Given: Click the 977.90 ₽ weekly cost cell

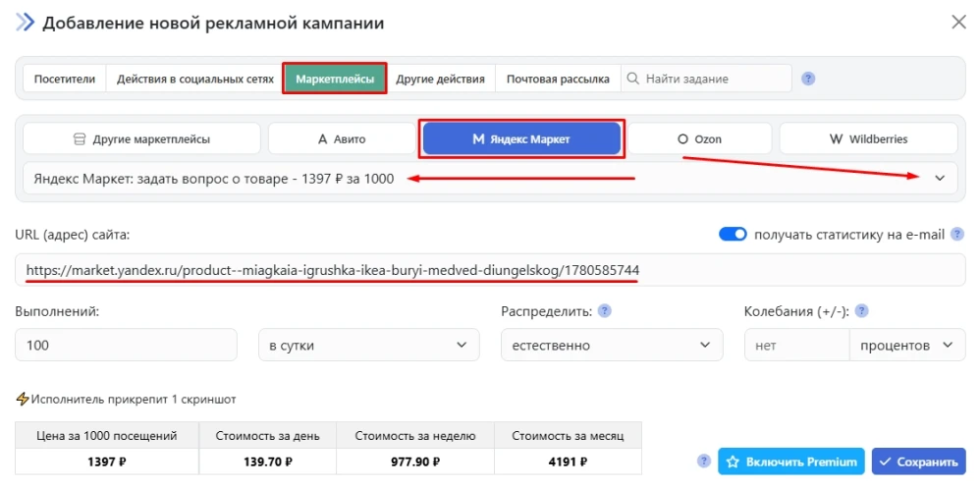Looking at the screenshot, I should pos(415,462).
